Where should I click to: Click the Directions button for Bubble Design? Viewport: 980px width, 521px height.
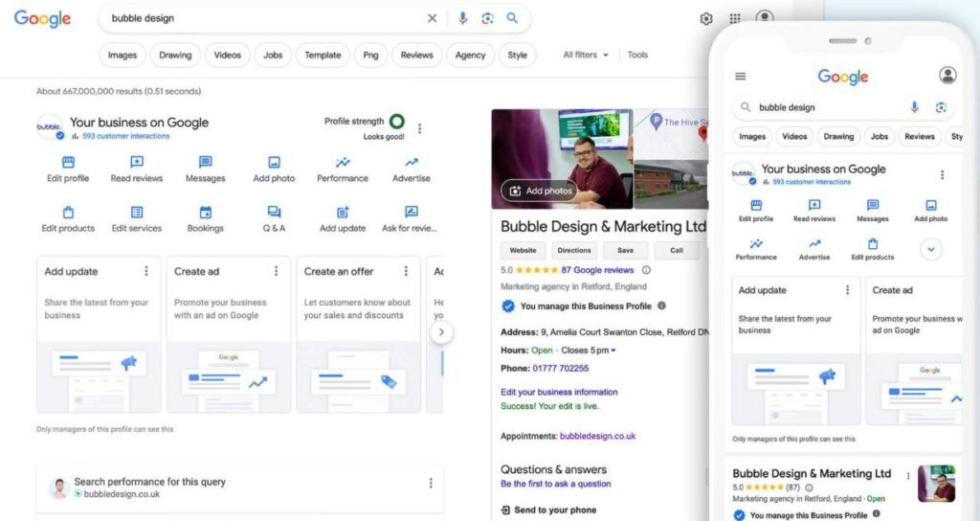[x=574, y=250]
